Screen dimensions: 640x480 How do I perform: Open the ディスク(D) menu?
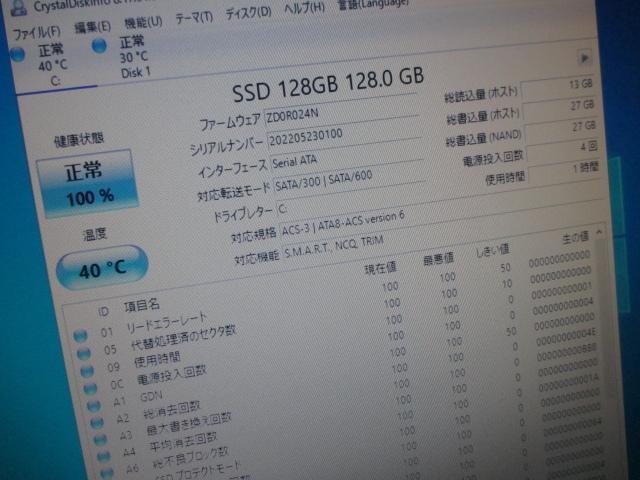tap(248, 13)
